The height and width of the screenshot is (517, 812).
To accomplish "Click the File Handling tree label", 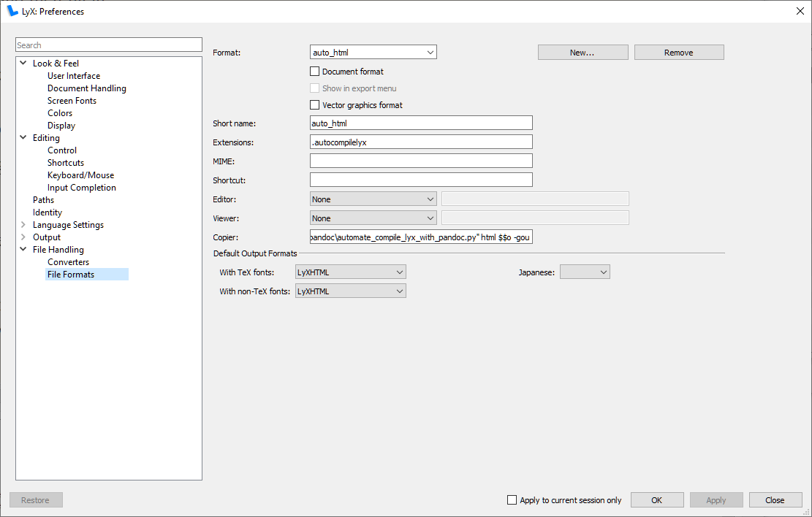I will click(x=58, y=250).
